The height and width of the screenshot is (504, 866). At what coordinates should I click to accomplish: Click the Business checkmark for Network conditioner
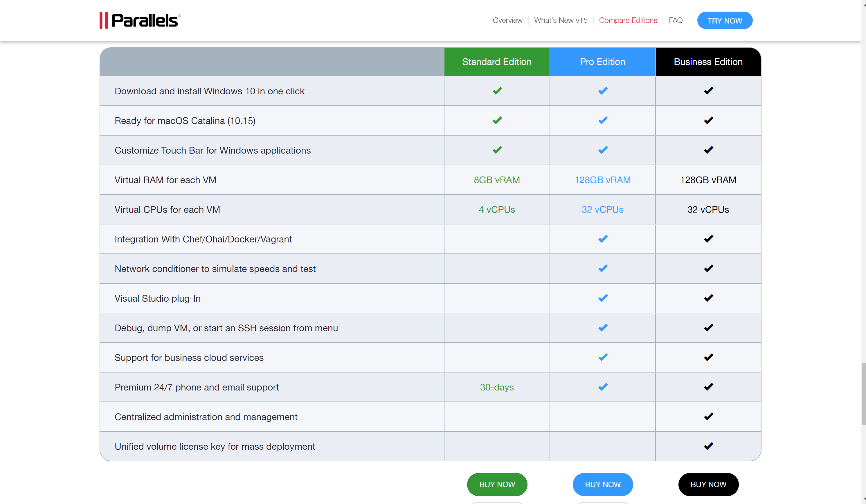[708, 268]
